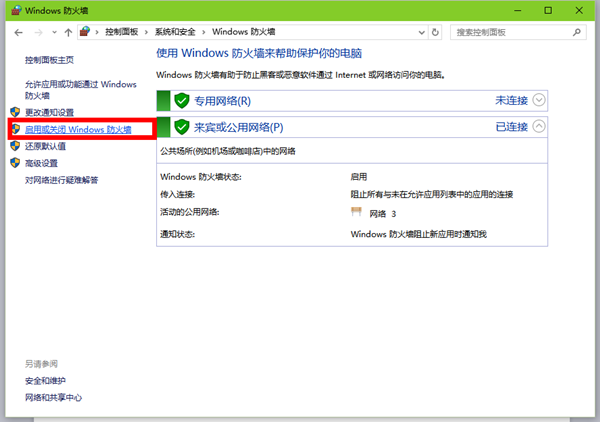Click 未连接 status text
This screenshot has width=600, height=422.
pos(512,101)
